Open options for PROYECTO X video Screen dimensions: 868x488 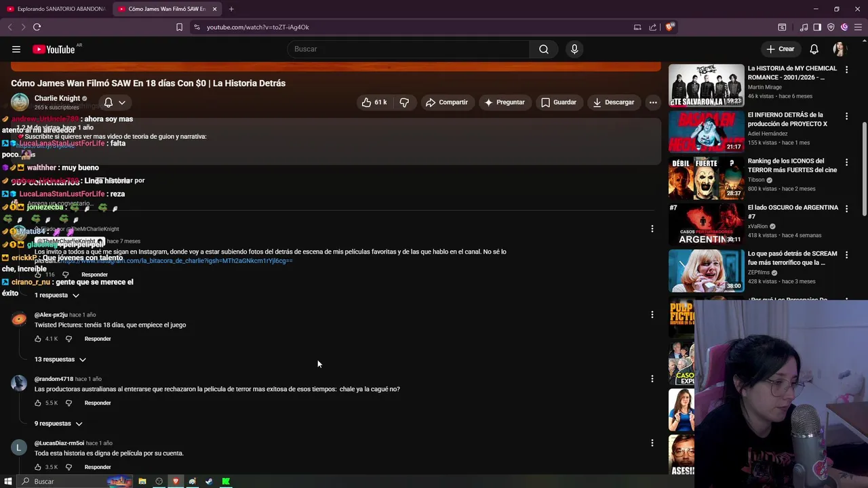(846, 116)
